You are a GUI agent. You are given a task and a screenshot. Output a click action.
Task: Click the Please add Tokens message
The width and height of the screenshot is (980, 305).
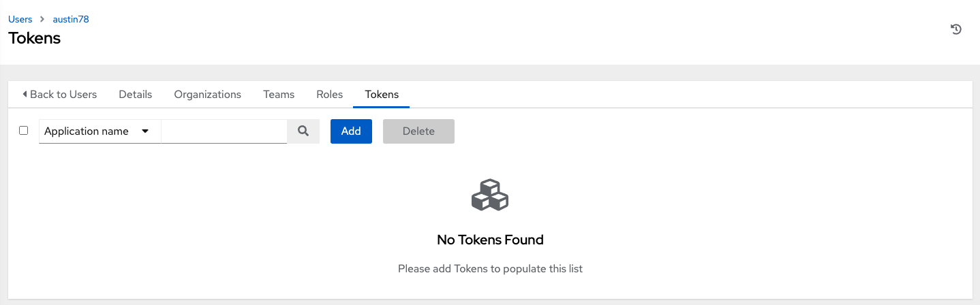click(x=490, y=269)
